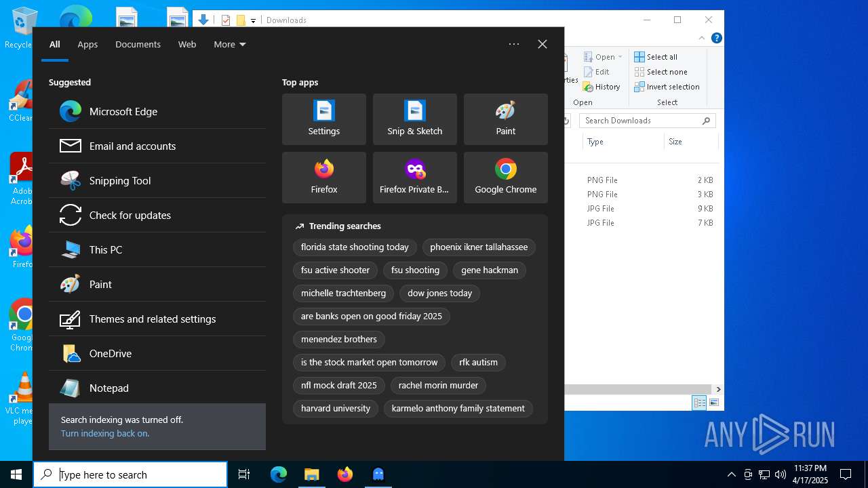Launch Snipping Tool from Suggested list

coord(157,180)
